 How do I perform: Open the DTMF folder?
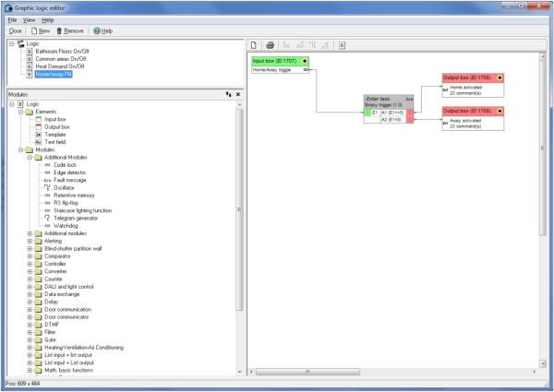click(52, 325)
